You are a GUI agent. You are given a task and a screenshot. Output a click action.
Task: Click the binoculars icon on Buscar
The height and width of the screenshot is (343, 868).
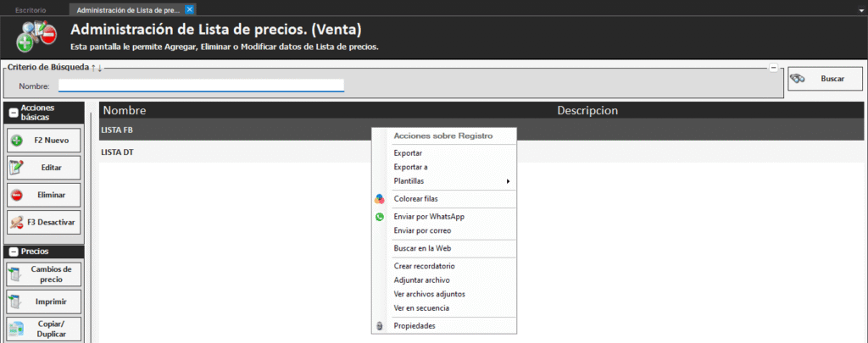pyautogui.click(x=798, y=79)
